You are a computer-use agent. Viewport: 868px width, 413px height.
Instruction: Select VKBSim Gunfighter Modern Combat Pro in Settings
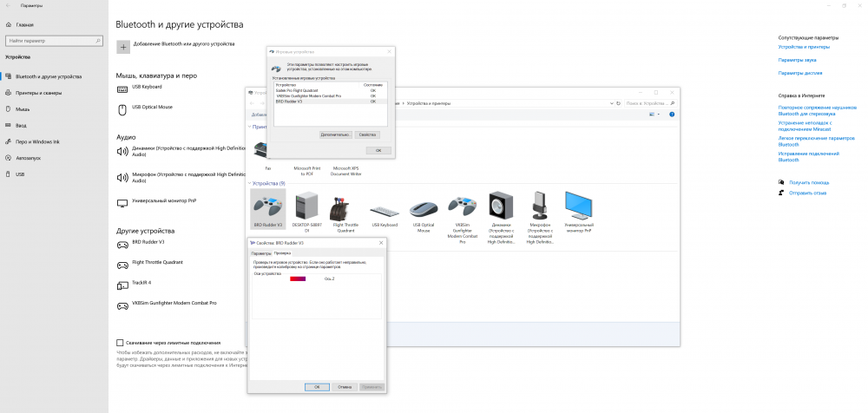click(x=174, y=304)
